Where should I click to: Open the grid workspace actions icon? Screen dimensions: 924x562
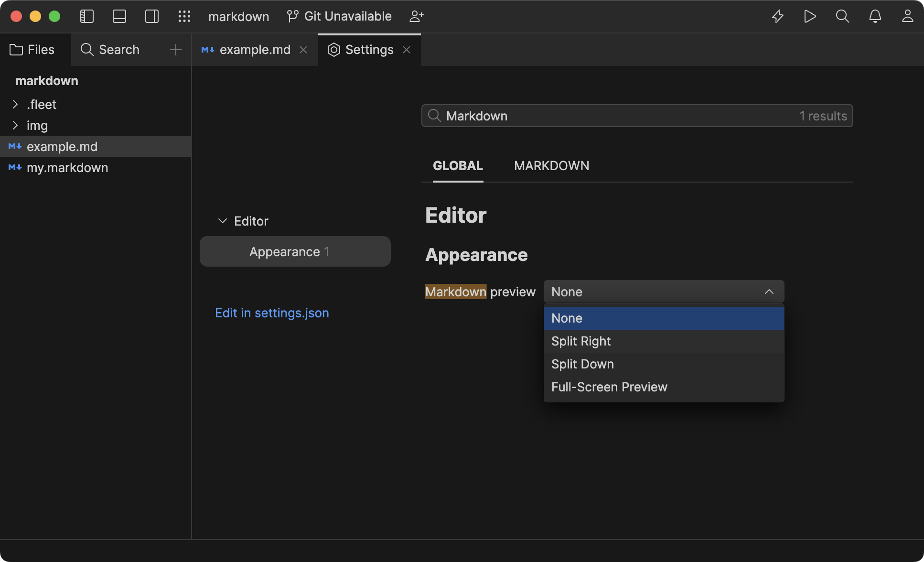click(x=184, y=16)
